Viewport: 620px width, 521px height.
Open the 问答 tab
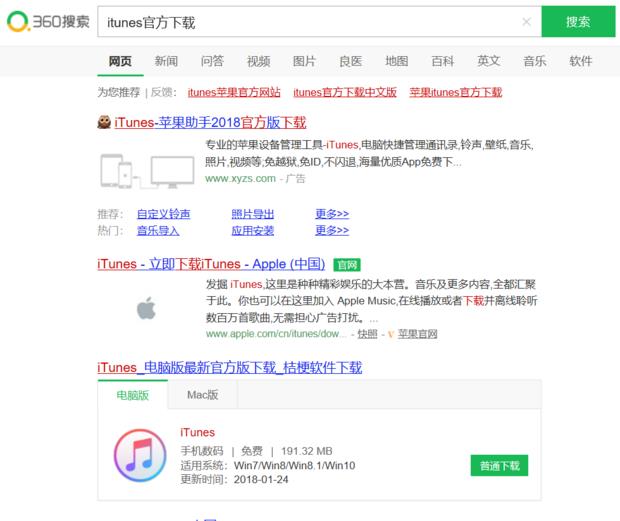[x=212, y=61]
